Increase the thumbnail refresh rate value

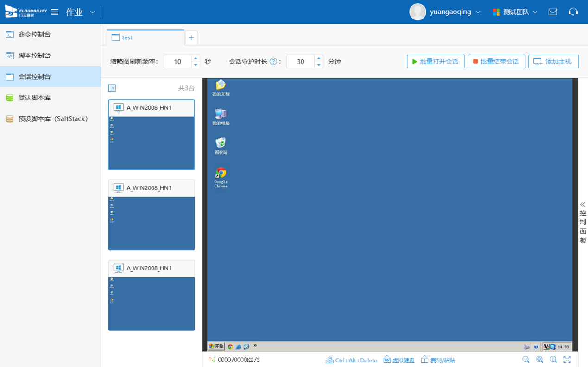tap(196, 58)
